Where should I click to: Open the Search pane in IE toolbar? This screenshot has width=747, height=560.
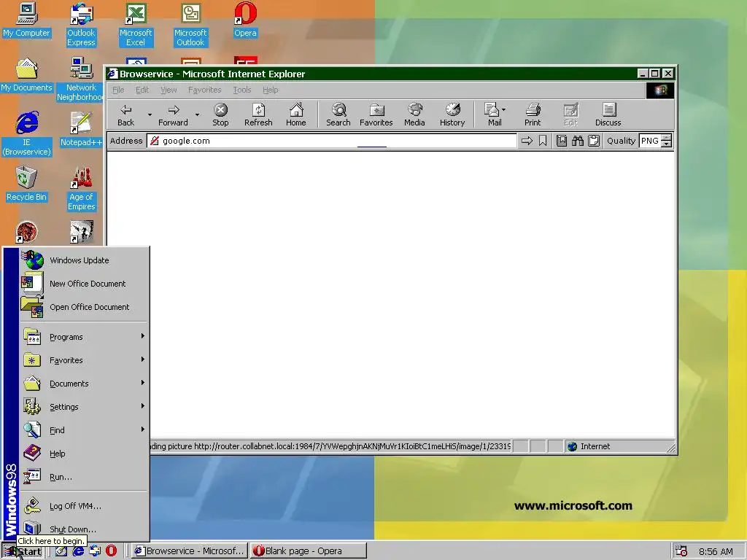[338, 114]
